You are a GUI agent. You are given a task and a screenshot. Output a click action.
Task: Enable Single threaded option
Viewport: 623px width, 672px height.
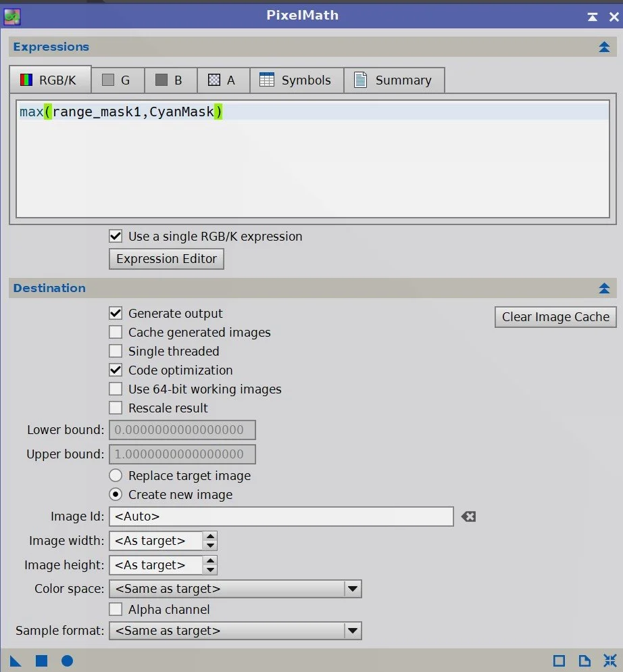pos(116,351)
